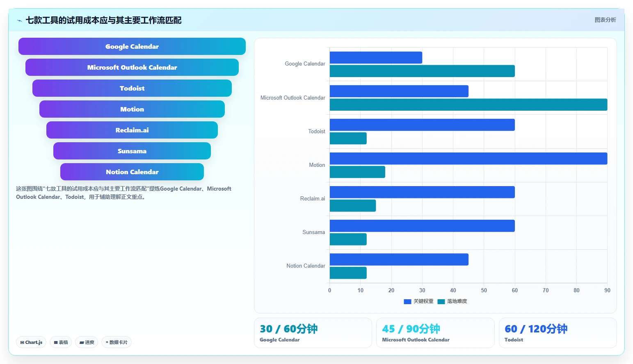
Task: Click the title 七款工具的试用成本应与其主要工作流匹配
Action: pos(103,20)
